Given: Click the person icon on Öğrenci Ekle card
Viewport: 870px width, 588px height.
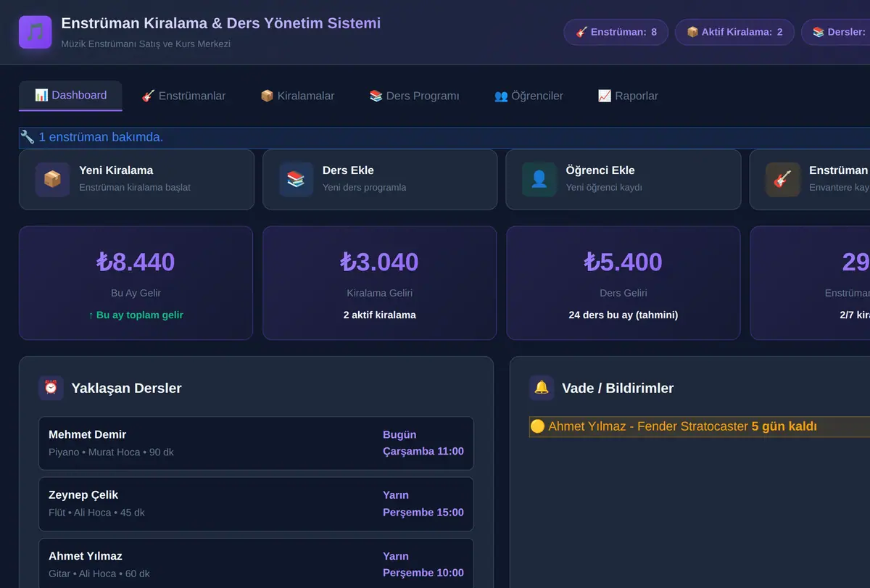Looking at the screenshot, I should tap(539, 179).
